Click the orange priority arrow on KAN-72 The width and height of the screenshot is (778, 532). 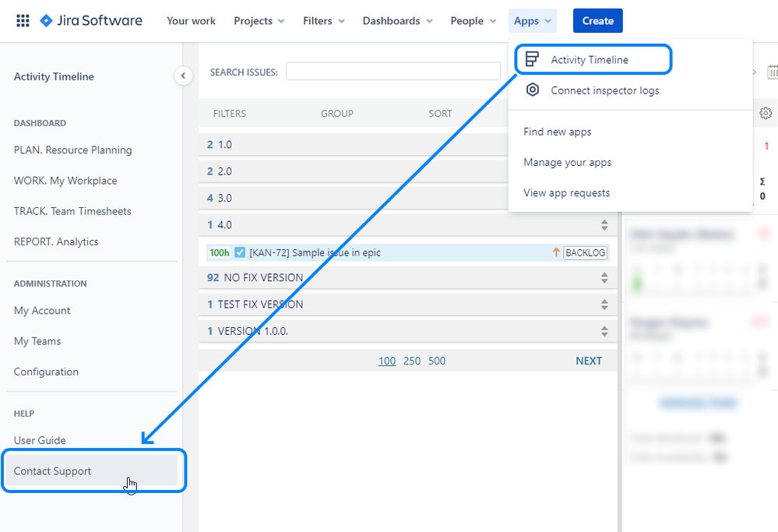[556, 252]
